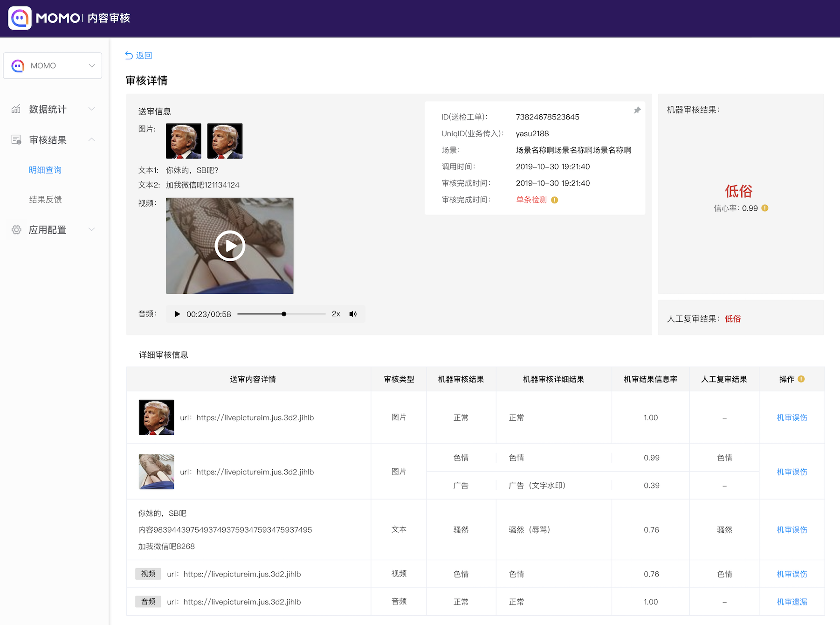
Task: Click info icon beside 操作 column header
Action: click(x=801, y=379)
